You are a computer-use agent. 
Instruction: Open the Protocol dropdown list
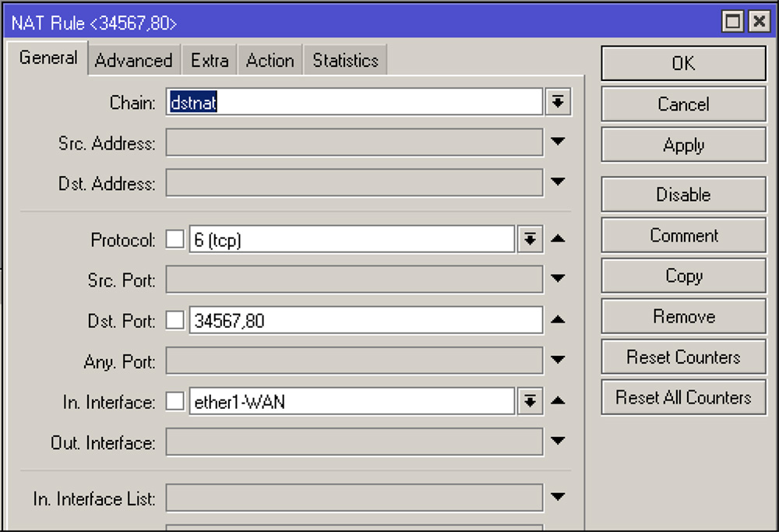[529, 240]
